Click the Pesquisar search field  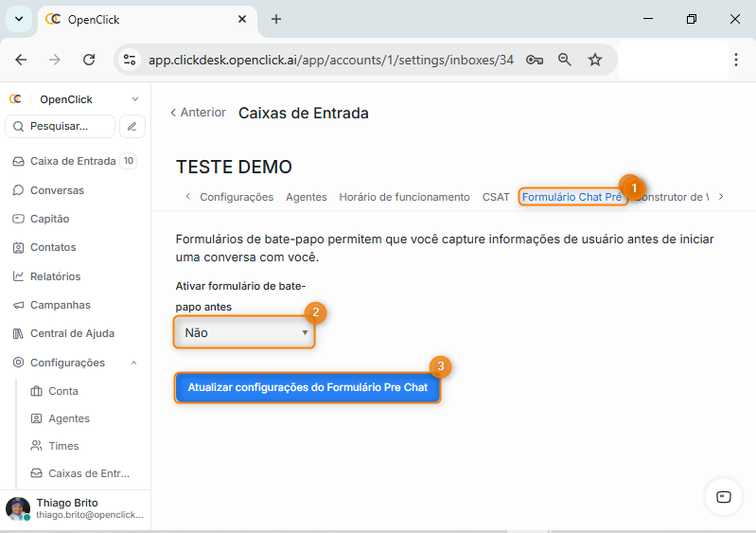61,126
